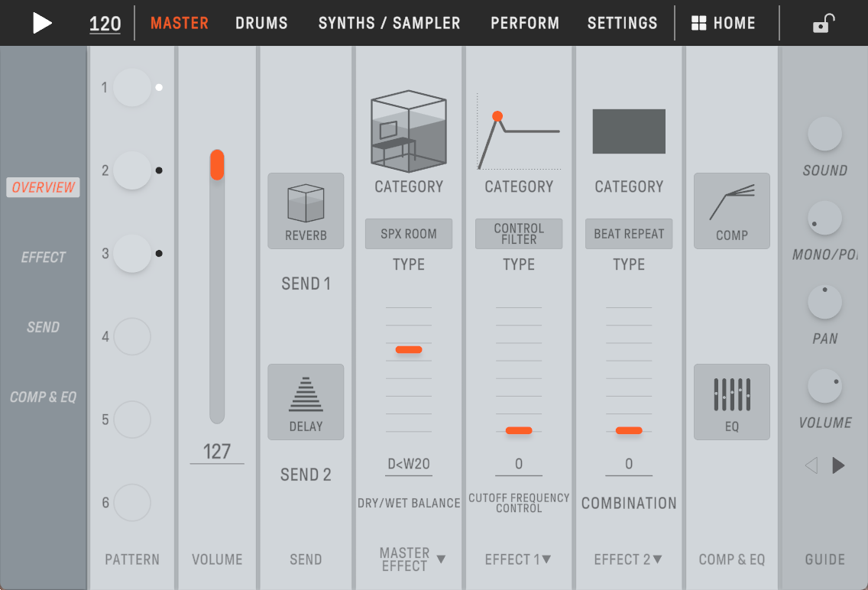Expand the Effect 2 dropdown
This screenshot has width=868, height=590.
(x=629, y=559)
